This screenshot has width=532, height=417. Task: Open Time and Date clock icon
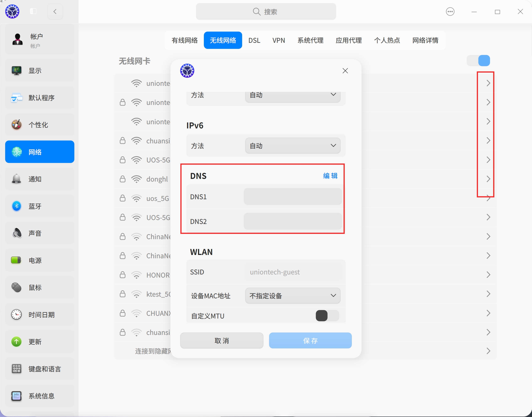coord(16,314)
